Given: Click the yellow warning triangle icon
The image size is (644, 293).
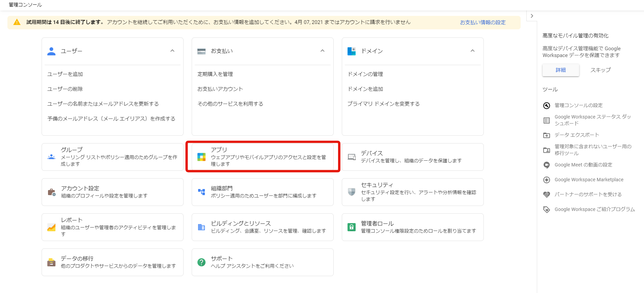Looking at the screenshot, I should [x=17, y=22].
